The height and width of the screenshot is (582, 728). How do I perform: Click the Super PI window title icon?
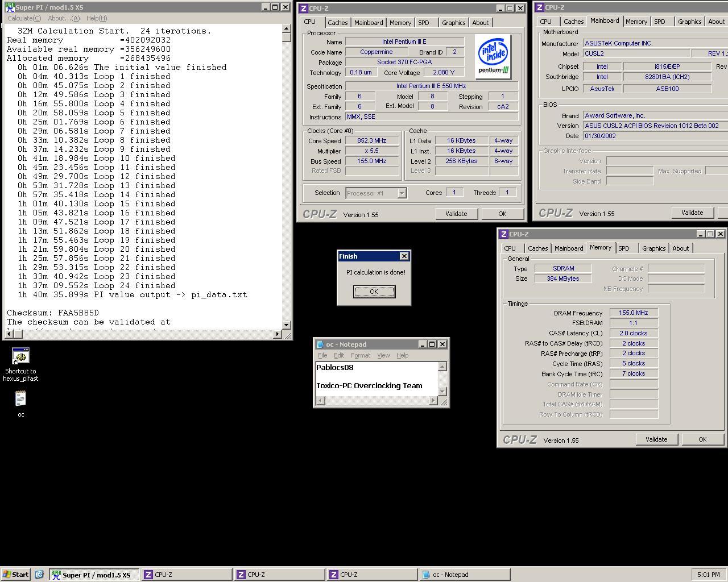10,7
